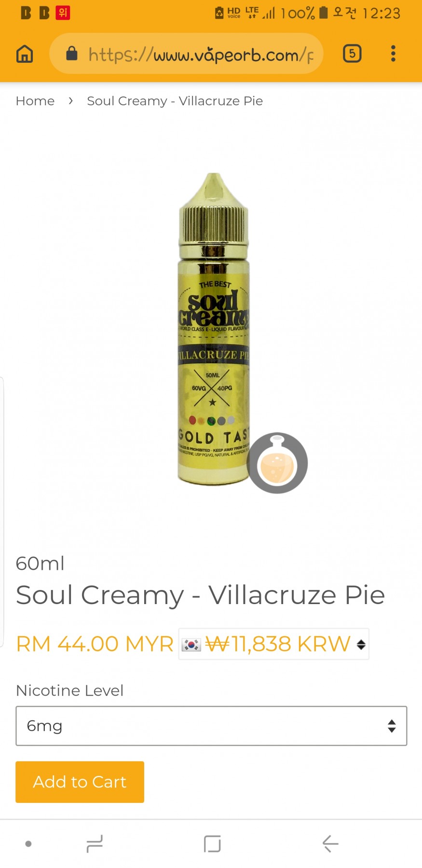Go to Home breadcrumb link

point(35,101)
